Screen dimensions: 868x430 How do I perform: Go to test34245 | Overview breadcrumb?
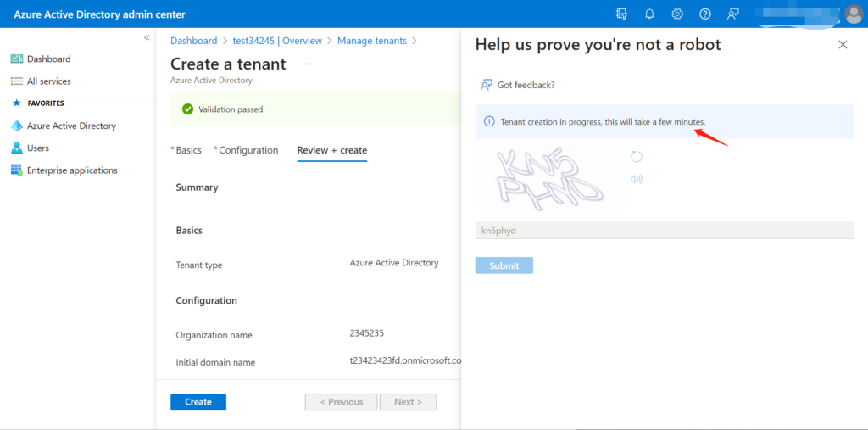click(277, 41)
